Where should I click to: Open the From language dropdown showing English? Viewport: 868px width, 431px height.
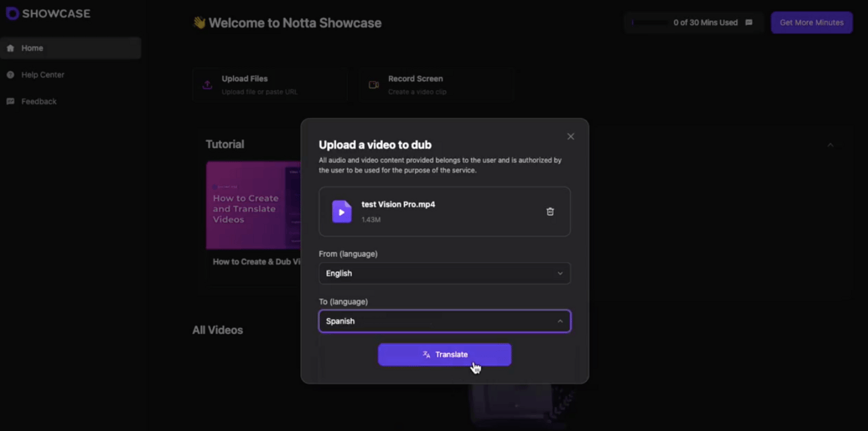point(445,274)
